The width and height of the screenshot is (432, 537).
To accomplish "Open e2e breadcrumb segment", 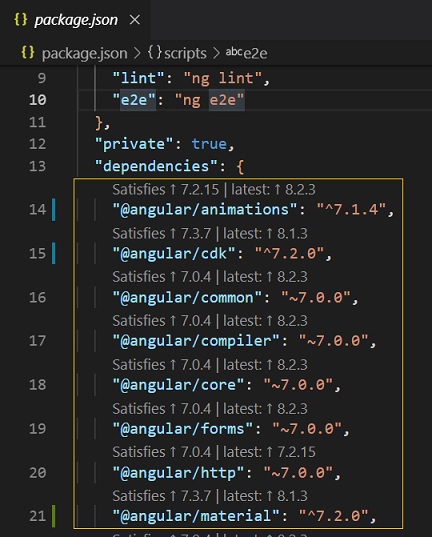I will 255,53.
